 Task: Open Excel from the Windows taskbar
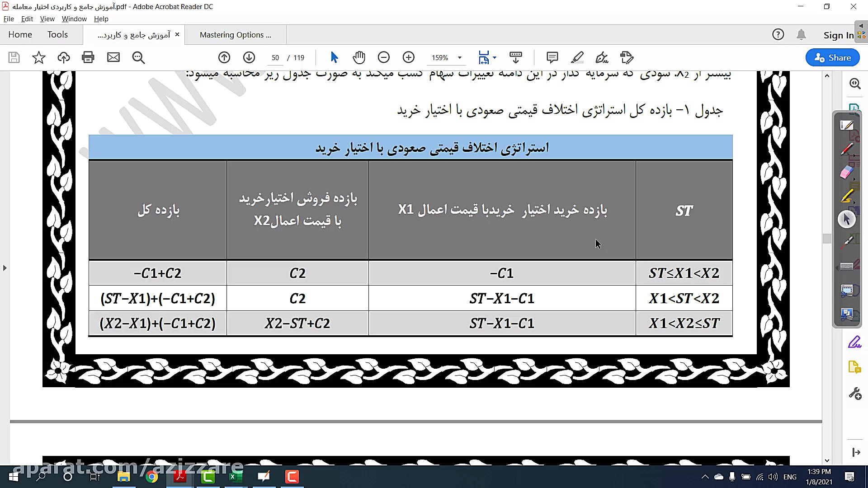click(x=236, y=477)
